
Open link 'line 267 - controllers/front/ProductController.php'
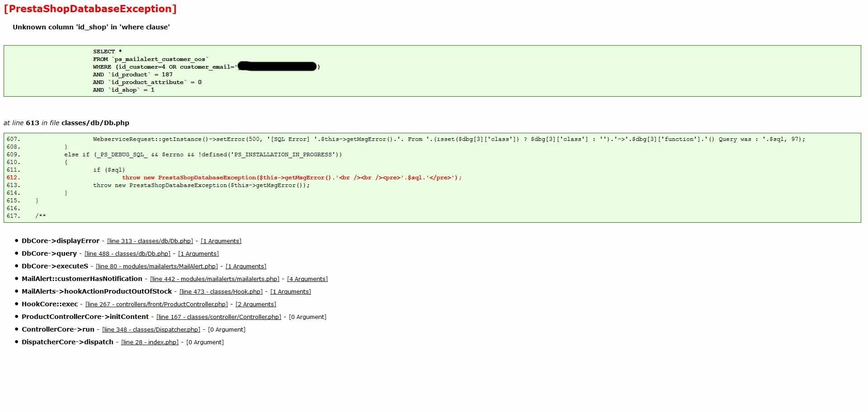(156, 304)
